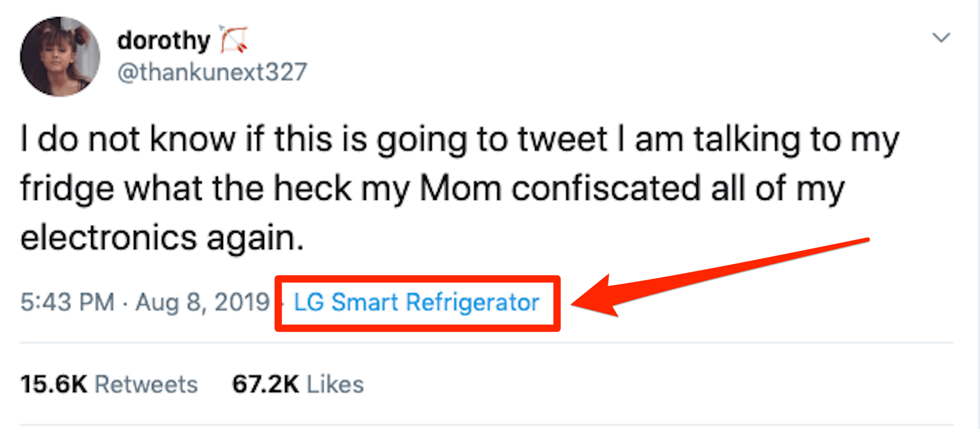Click the line starting with "fridge what the heck"
Image resolution: width=980 pixels, height=429 pixels.
(x=433, y=190)
